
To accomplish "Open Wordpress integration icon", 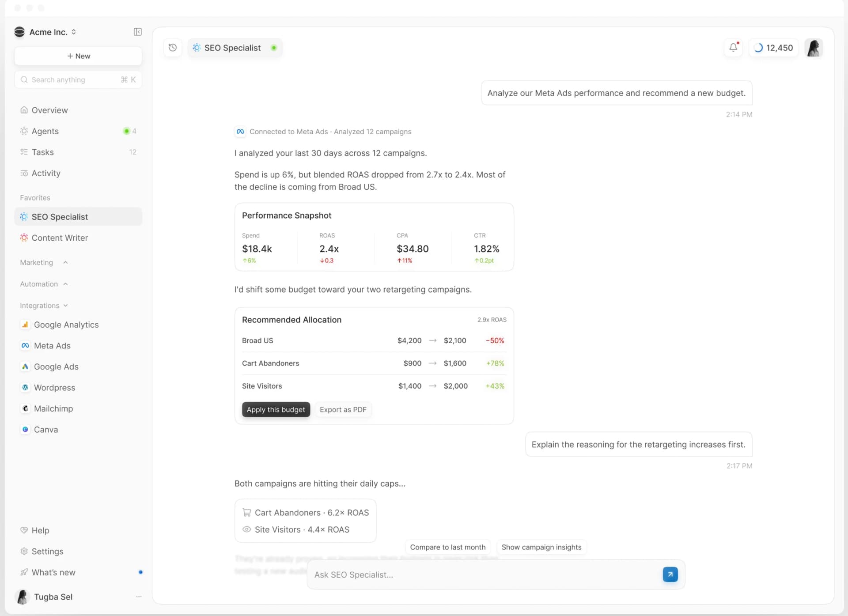I will coord(25,387).
